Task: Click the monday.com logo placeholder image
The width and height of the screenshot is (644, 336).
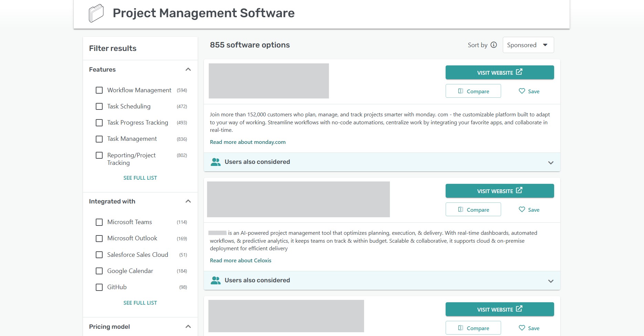Action: (269, 81)
